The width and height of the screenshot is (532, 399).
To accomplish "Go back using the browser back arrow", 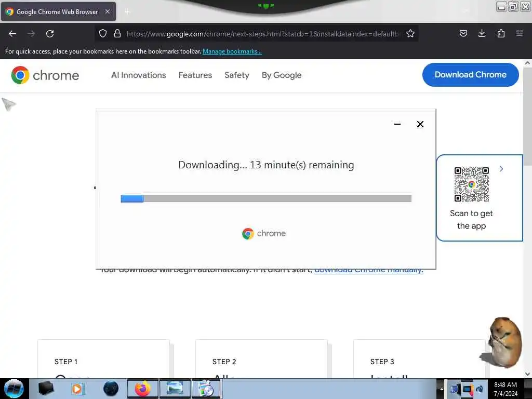I will (x=12, y=34).
